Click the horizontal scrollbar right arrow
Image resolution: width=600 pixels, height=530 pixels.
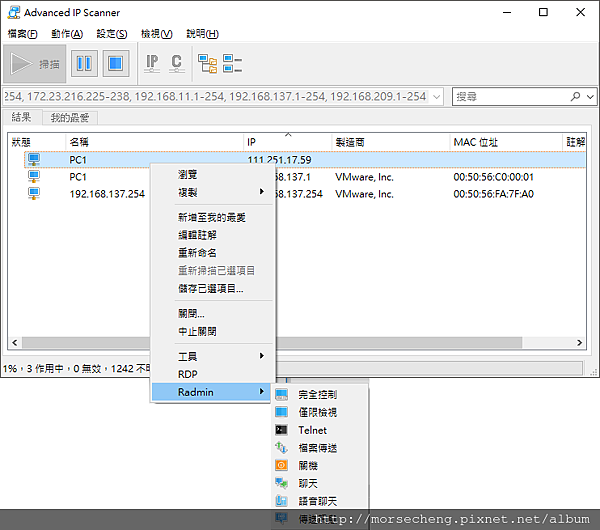tap(579, 342)
